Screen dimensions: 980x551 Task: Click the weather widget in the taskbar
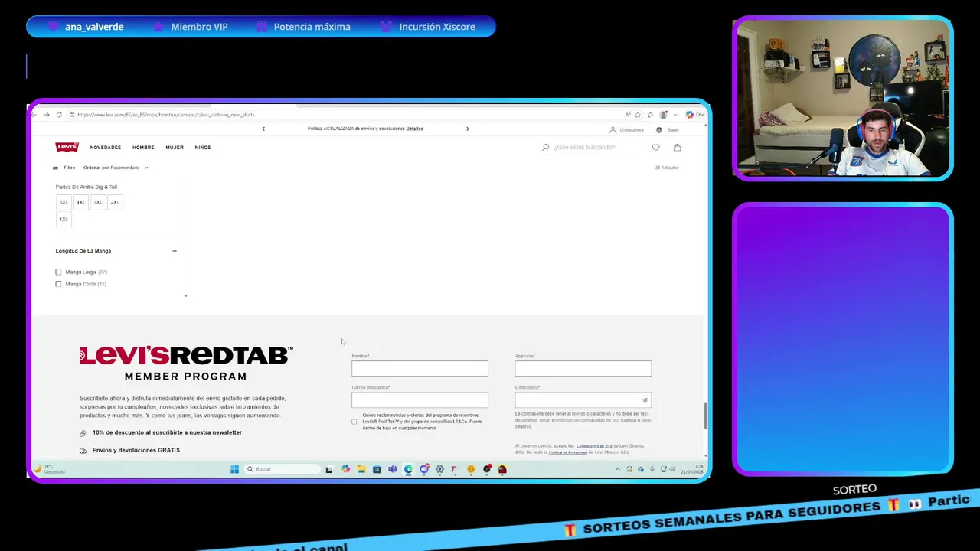click(x=49, y=469)
